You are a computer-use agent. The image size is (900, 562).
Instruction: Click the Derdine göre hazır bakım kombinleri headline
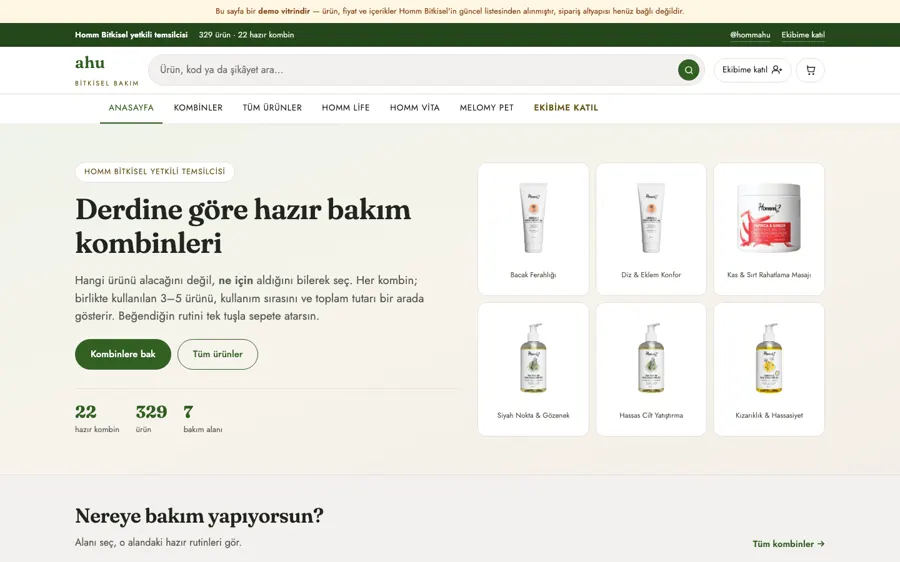[243, 226]
